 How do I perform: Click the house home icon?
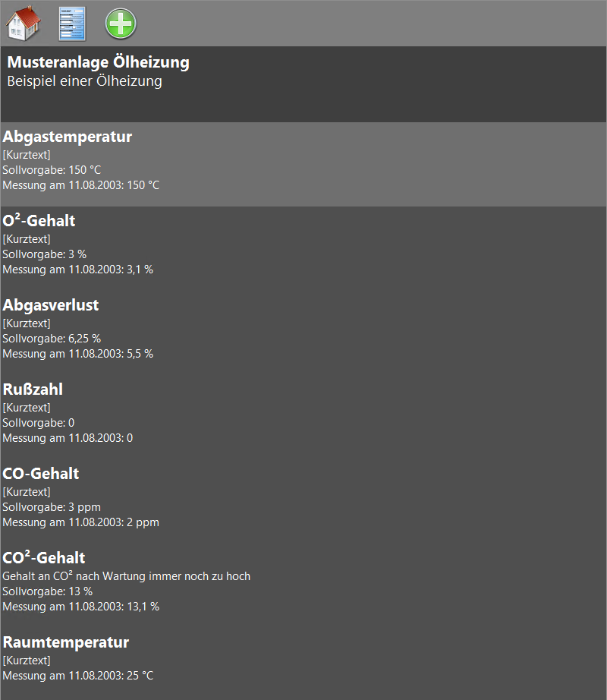24,24
